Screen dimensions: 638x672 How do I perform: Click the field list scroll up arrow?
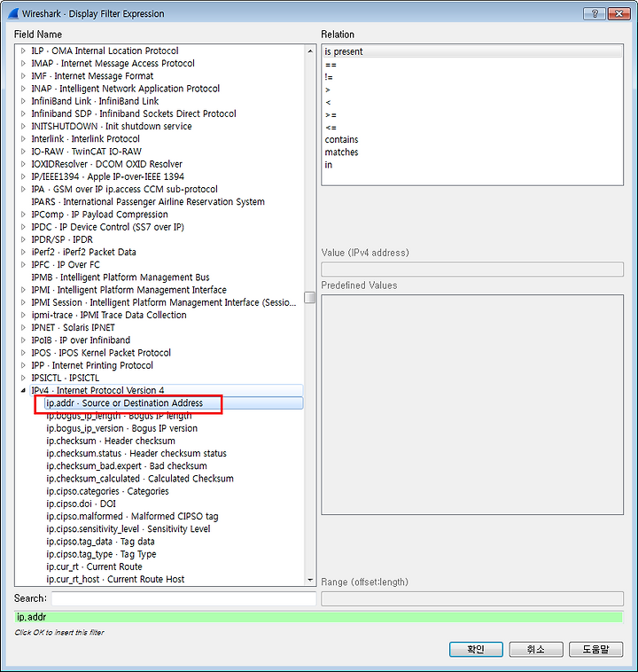tap(310, 51)
